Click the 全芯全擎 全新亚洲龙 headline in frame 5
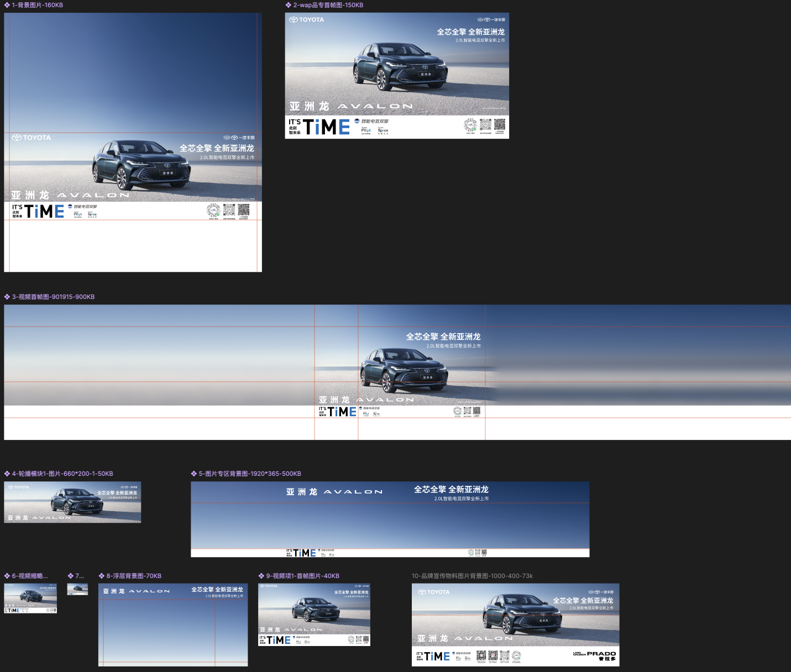 (x=451, y=489)
